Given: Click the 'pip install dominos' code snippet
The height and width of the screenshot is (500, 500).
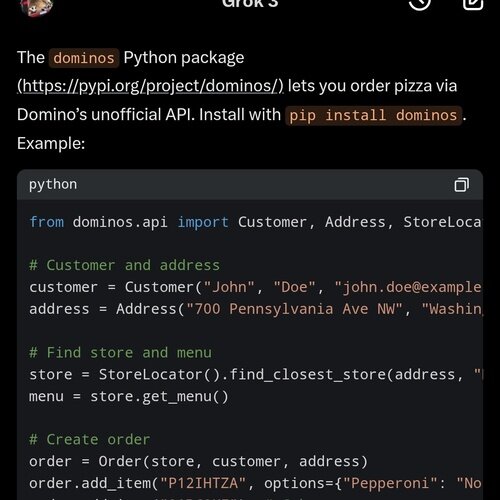Looking at the screenshot, I should [x=373, y=115].
